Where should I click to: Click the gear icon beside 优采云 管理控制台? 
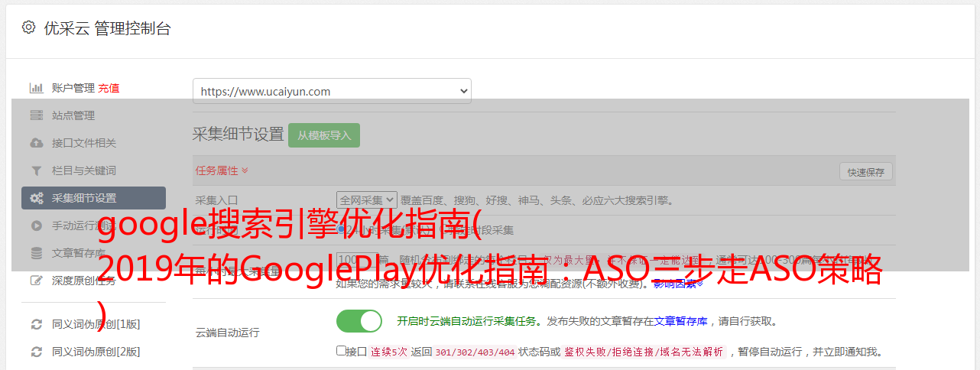pyautogui.click(x=28, y=28)
